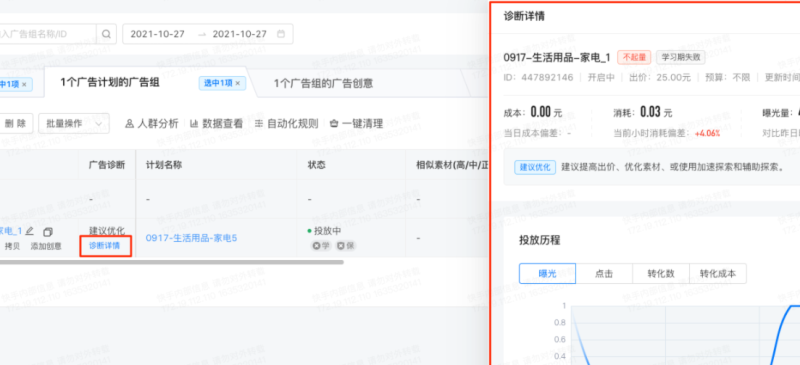Switch to 1个广告计划的广告组 tab
The image size is (800, 365).
110,83
